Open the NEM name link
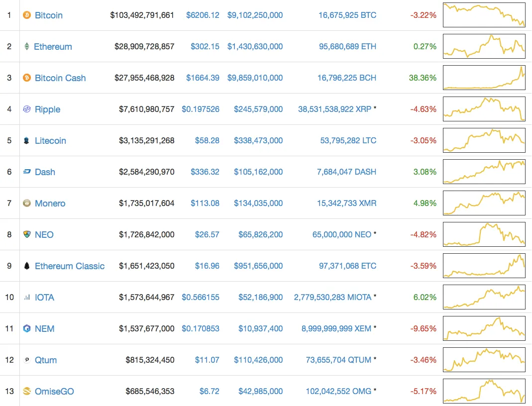 pos(44,329)
